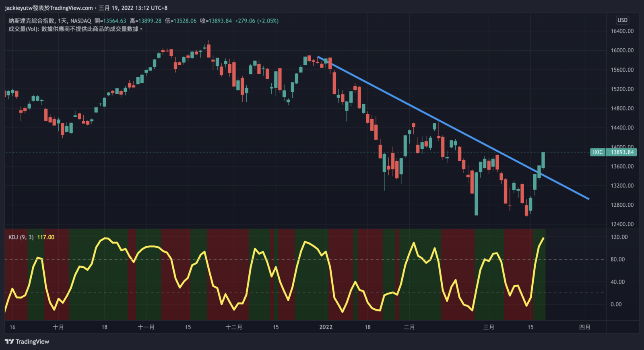Select the 成交量(Vol) indicator text
Viewport: 644px width, 350px height.
point(24,29)
